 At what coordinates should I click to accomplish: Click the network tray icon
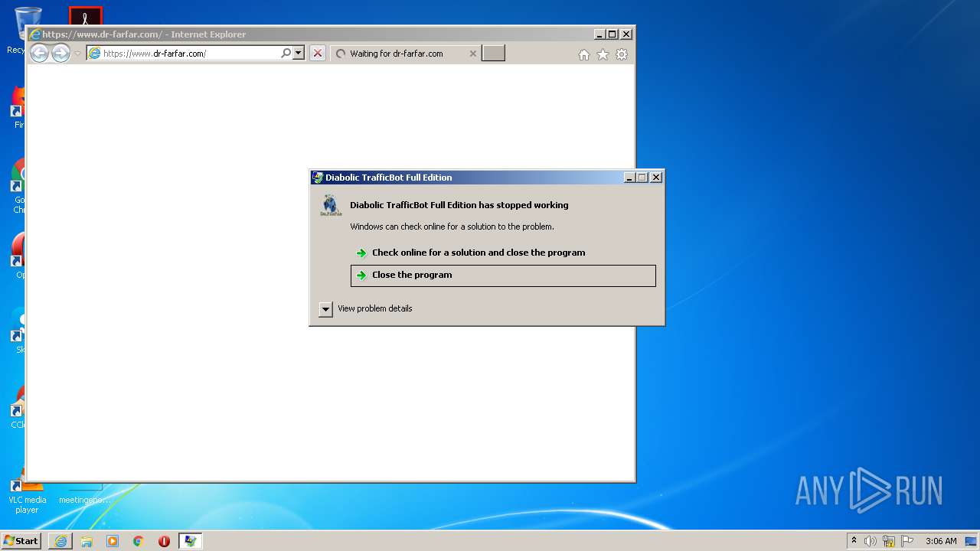tap(889, 541)
